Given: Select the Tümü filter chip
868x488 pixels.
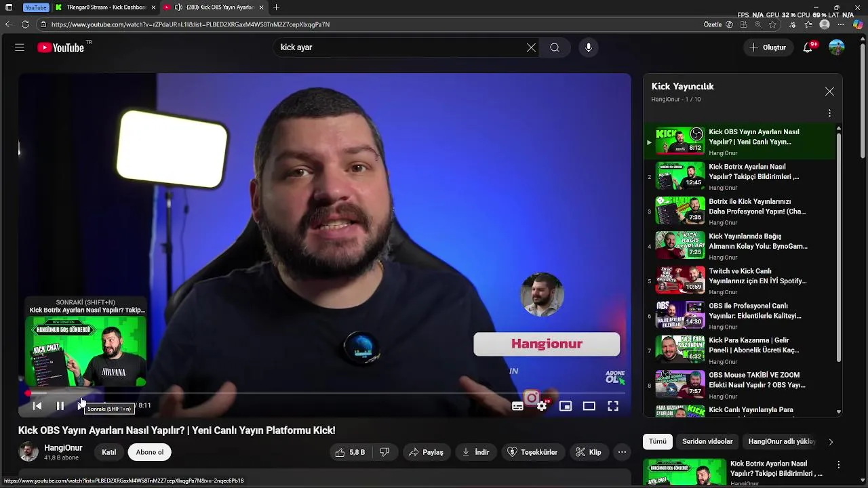Looking at the screenshot, I should [658, 441].
